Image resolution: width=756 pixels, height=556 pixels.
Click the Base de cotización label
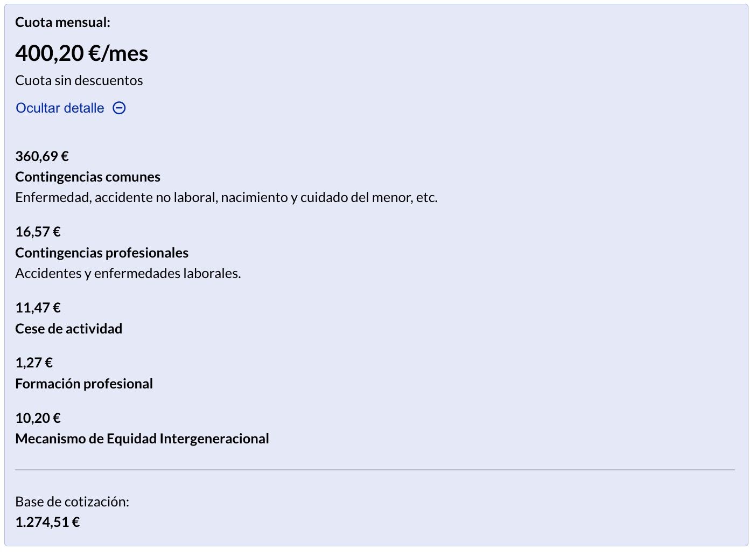[x=72, y=502]
